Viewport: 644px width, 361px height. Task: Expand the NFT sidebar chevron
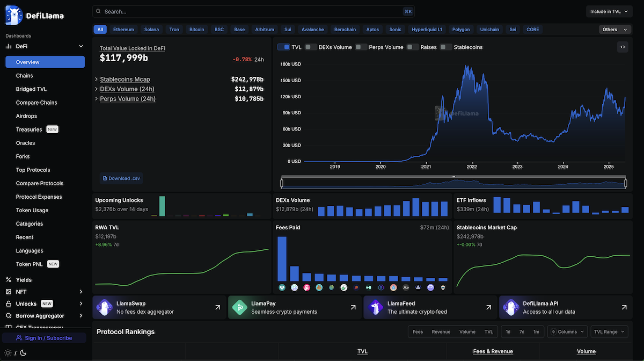tap(81, 292)
